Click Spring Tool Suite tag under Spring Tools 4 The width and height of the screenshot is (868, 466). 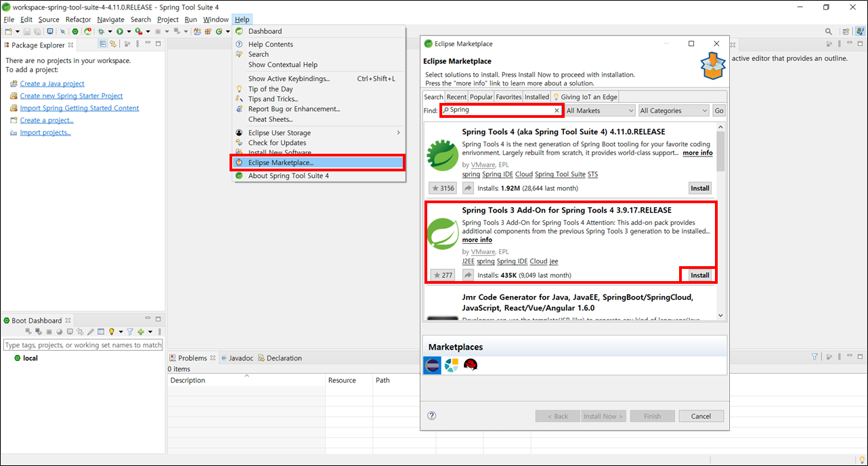[x=560, y=174]
